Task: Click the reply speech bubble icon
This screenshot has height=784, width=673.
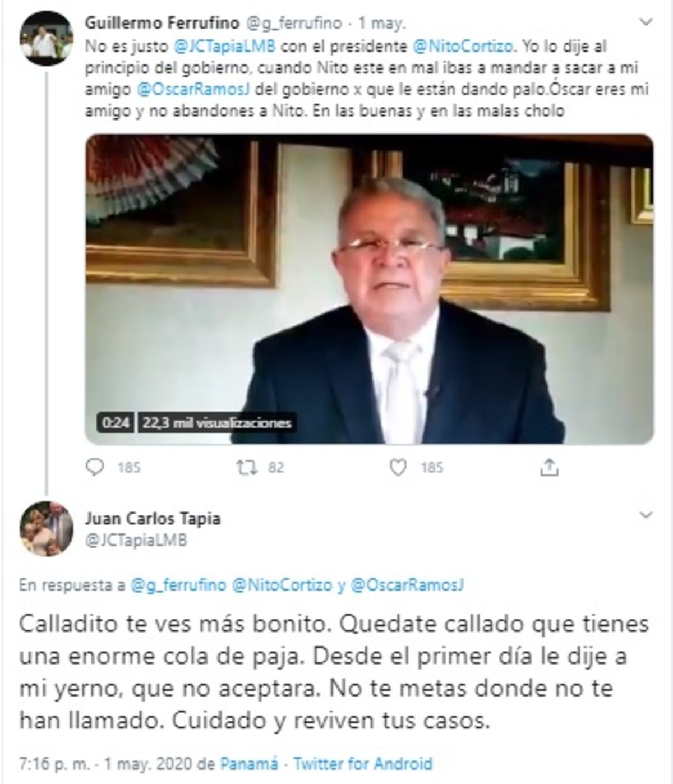Action: coord(95,467)
